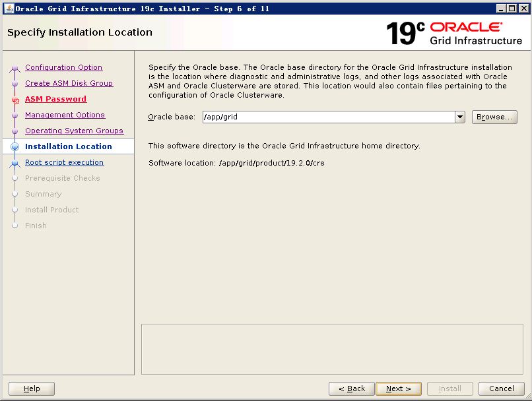The height and width of the screenshot is (401, 532).
Task: Click the Java icon in the title bar
Action: coord(9,9)
